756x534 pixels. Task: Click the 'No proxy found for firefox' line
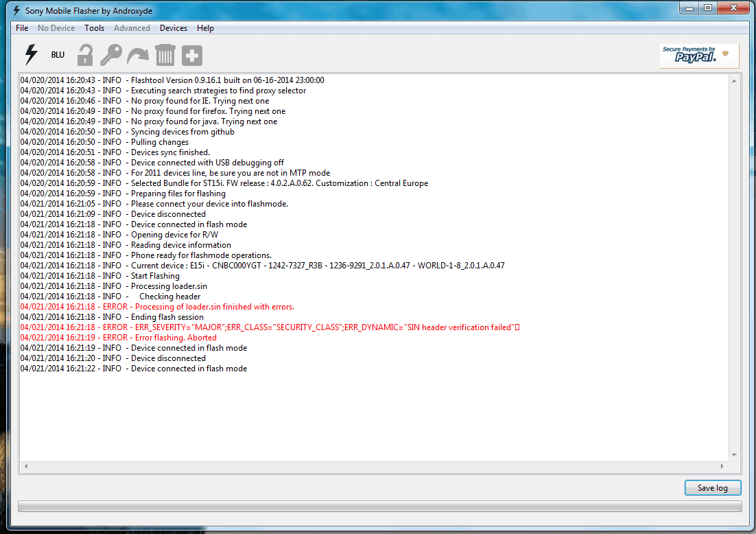pyautogui.click(x=153, y=111)
